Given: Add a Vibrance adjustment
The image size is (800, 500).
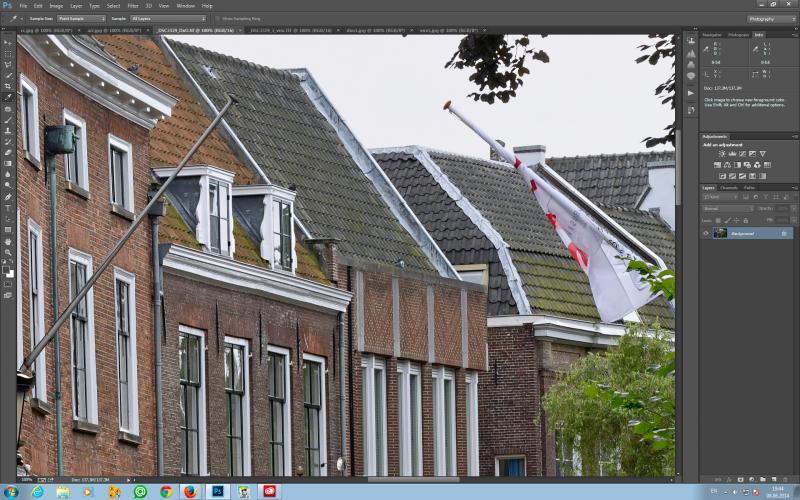Looking at the screenshot, I should pos(762,154).
